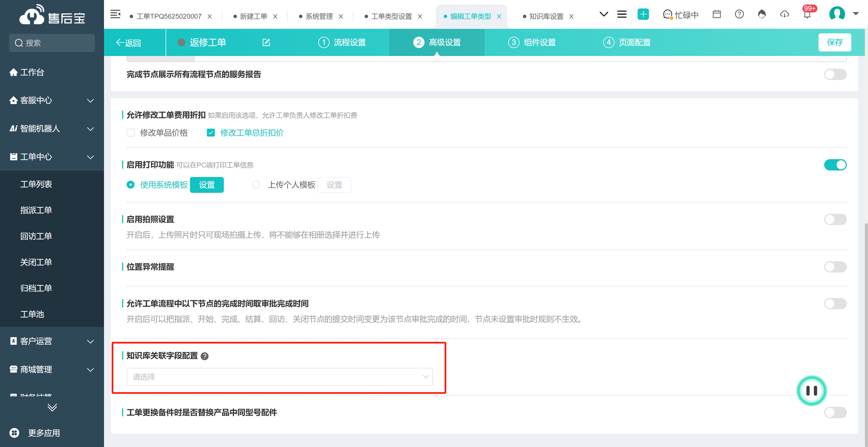Collapse the sidebar with the menu fold icon

click(115, 14)
